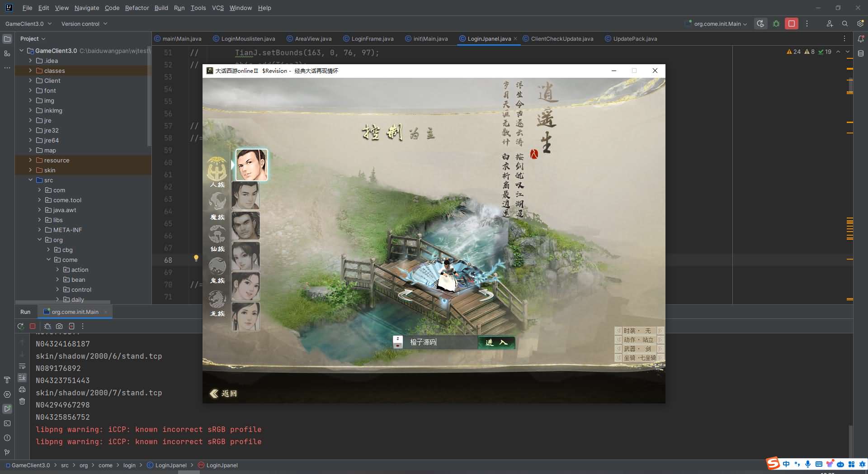Screen dimensions: 868x474
Task: Click the Debug bug icon in top toolbar
Action: click(x=776, y=24)
